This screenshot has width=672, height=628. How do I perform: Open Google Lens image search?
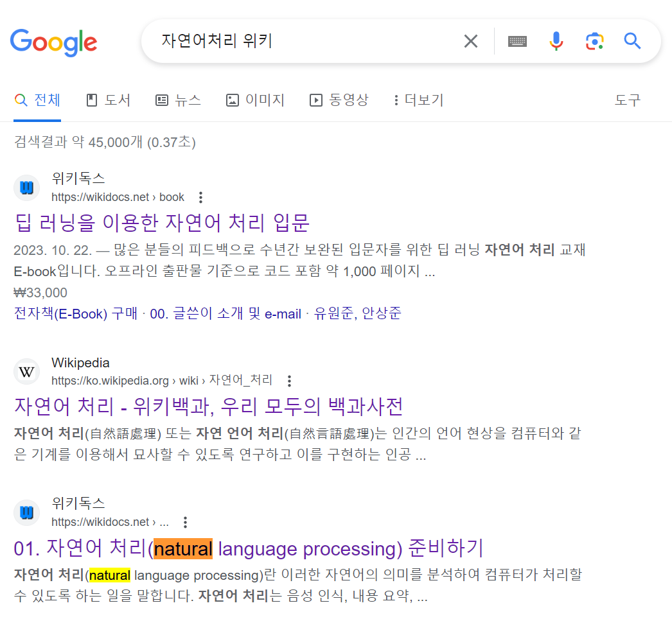coord(594,42)
